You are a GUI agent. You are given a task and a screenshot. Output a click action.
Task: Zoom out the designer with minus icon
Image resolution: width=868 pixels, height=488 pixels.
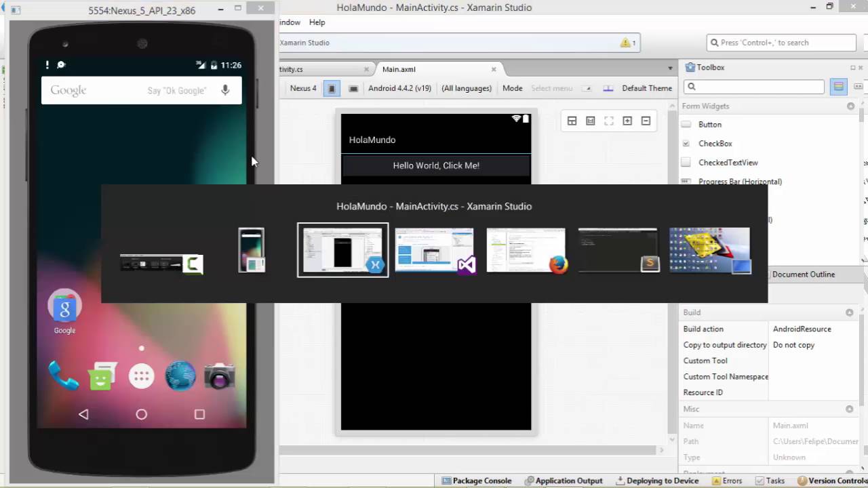pos(646,121)
